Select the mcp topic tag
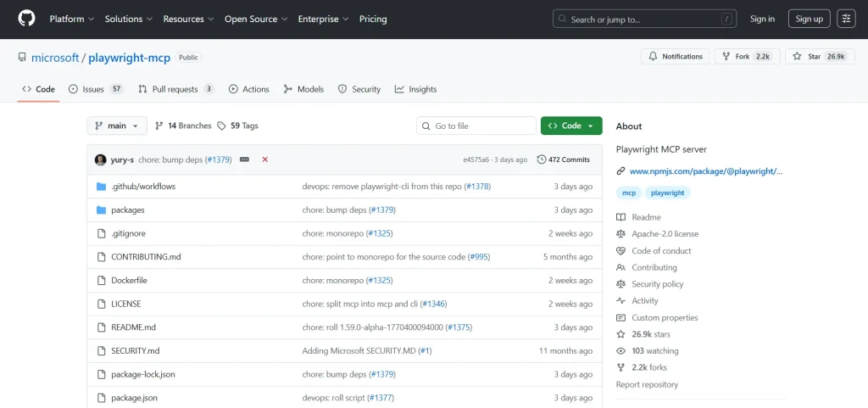 629,193
